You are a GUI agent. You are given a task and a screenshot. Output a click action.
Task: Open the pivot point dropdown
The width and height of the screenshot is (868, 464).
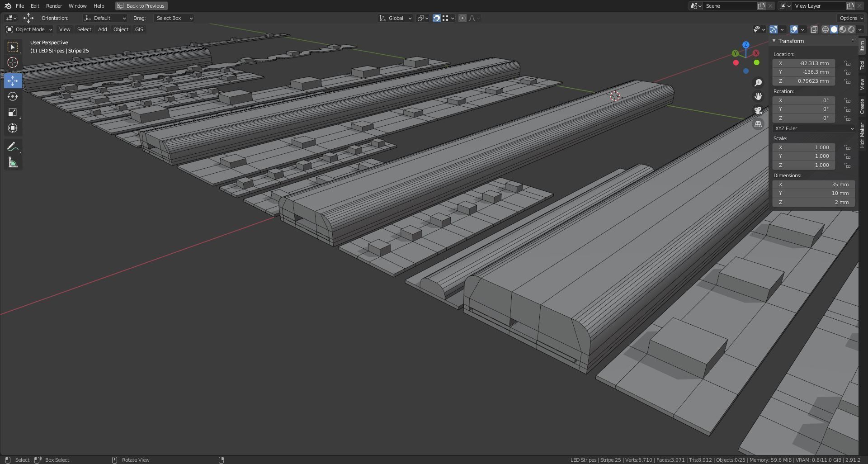tap(423, 18)
